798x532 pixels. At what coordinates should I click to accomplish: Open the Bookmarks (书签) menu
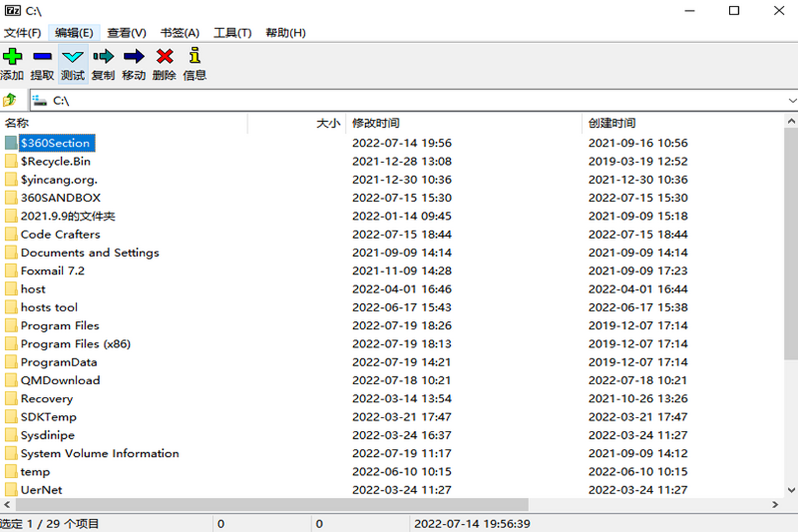(180, 33)
